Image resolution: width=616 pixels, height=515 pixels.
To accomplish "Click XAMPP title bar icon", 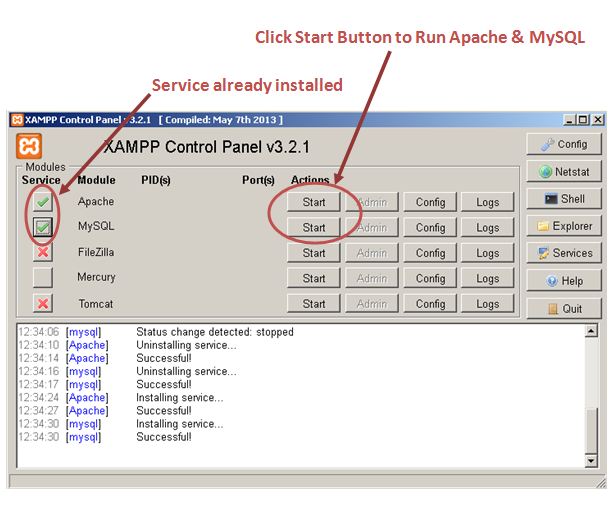I will tap(17, 119).
